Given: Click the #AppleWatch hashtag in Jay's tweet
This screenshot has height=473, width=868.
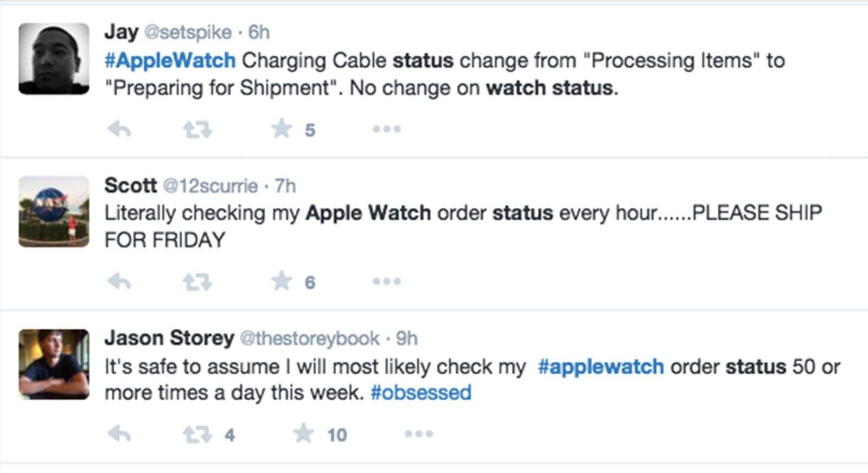Looking at the screenshot, I should click(x=170, y=60).
